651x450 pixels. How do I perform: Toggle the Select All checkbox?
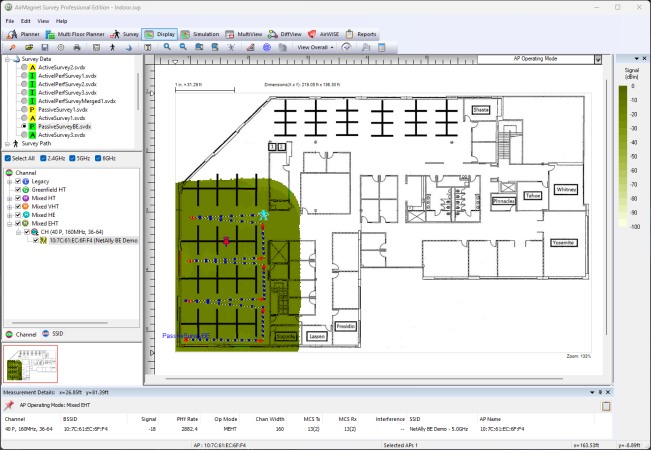pyautogui.click(x=7, y=158)
